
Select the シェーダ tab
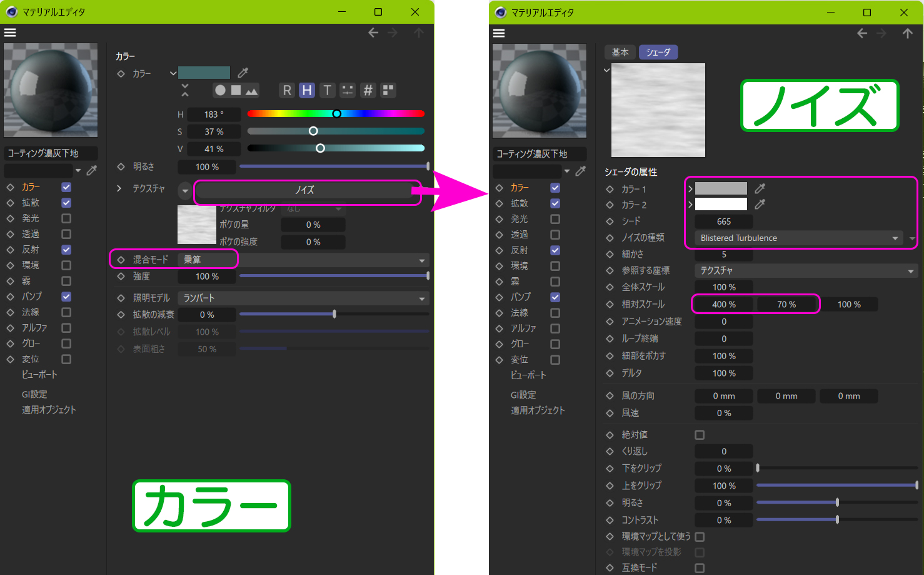pyautogui.click(x=658, y=53)
